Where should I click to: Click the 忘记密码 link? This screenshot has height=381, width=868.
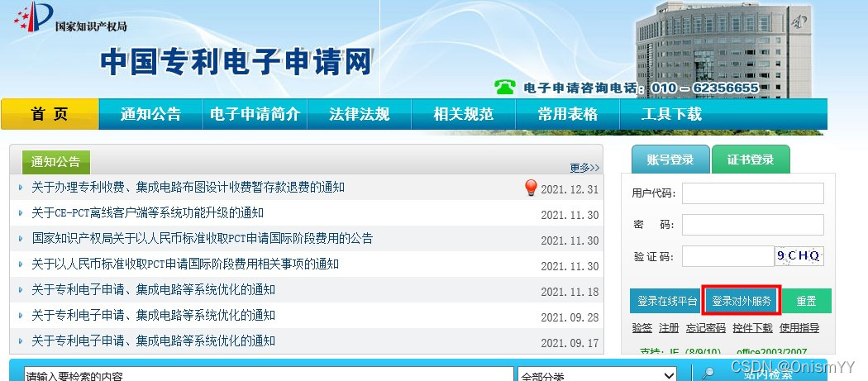pyautogui.click(x=706, y=328)
